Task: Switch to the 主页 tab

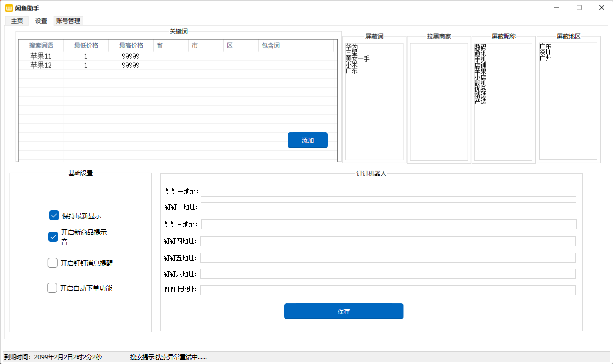Action: [17, 21]
